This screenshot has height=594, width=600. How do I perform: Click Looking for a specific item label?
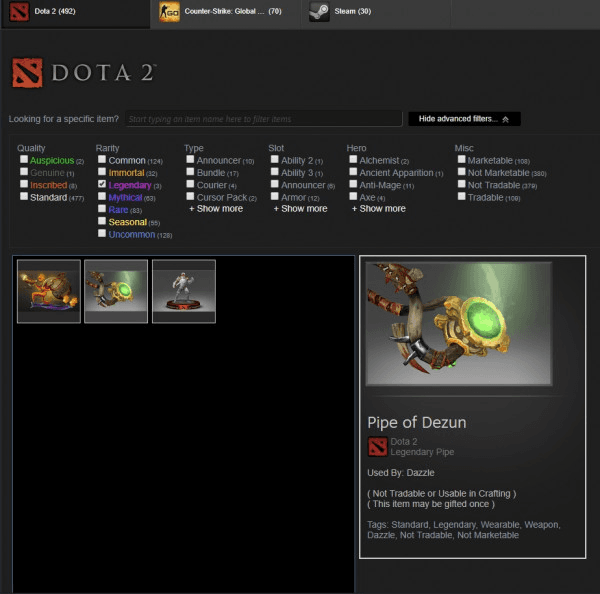tap(64, 119)
